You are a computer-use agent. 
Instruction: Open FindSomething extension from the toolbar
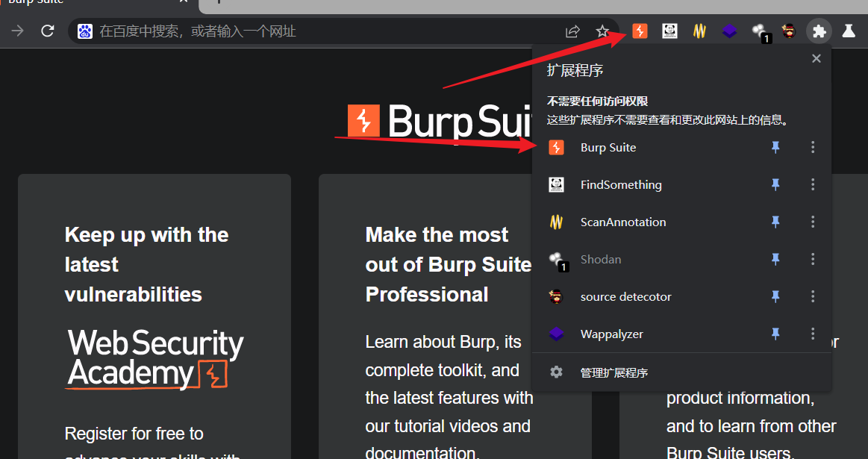coord(669,31)
